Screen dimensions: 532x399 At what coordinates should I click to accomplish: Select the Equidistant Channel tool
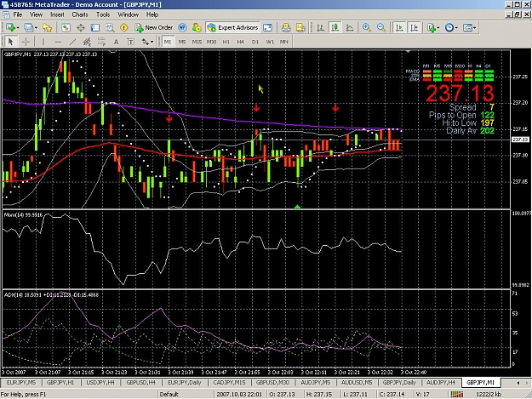pyautogui.click(x=87, y=42)
